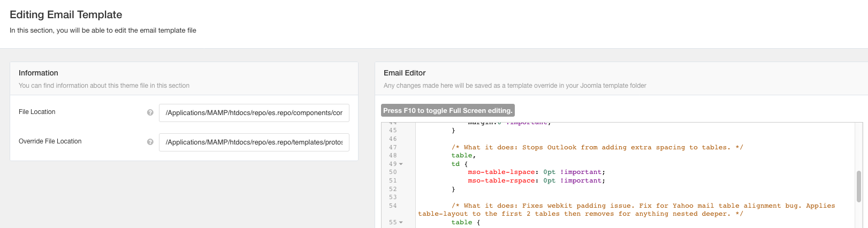Click the 'mso-table-rspace' property in code
The image size is (868, 228).
coord(501,181)
